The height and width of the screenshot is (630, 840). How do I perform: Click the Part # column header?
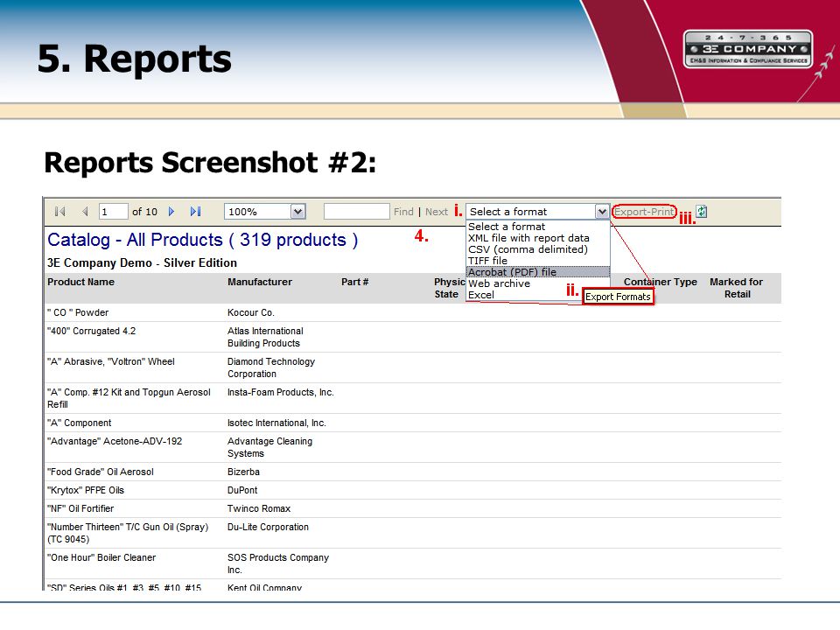pos(354,282)
